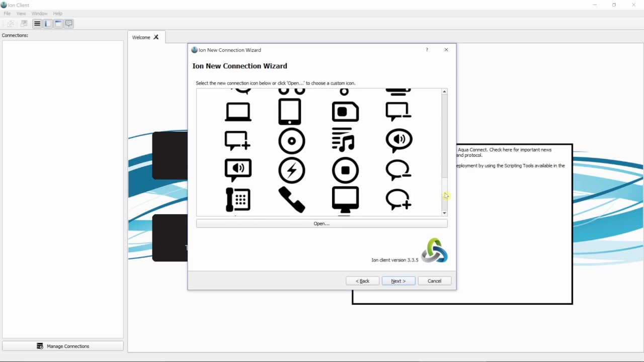This screenshot has width=644, height=362.
Task: Pick the round chat bubble with minus icon
Action: click(x=398, y=170)
